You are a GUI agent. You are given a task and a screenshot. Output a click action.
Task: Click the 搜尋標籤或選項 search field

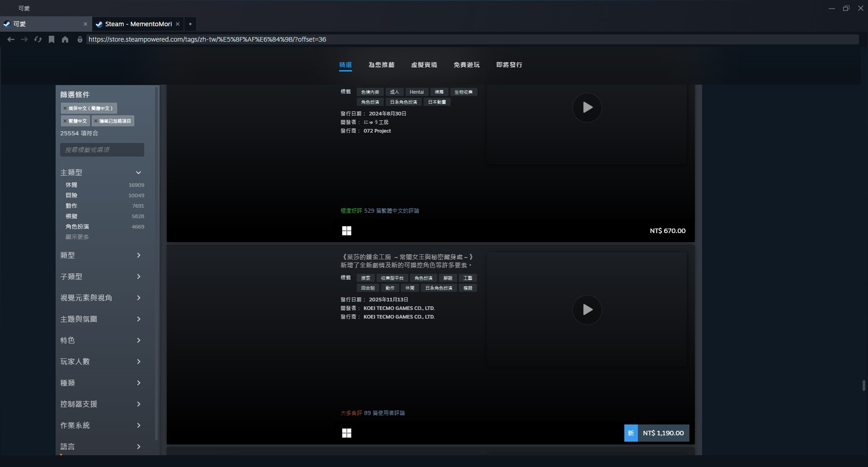pyautogui.click(x=102, y=150)
